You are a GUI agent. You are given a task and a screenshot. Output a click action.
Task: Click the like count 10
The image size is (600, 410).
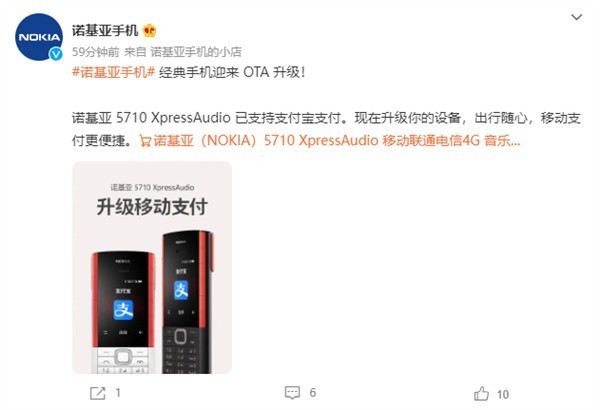503,394
